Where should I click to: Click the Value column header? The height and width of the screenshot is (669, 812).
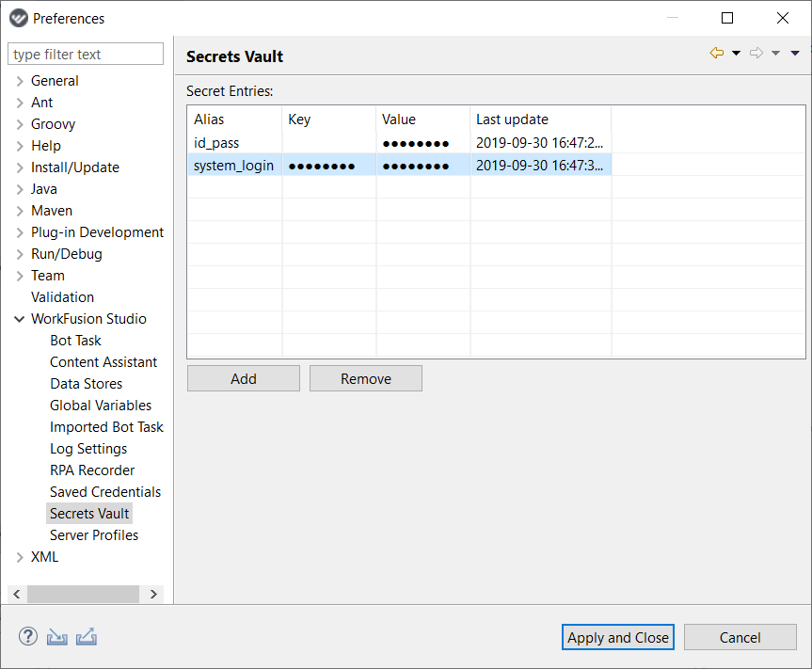423,119
